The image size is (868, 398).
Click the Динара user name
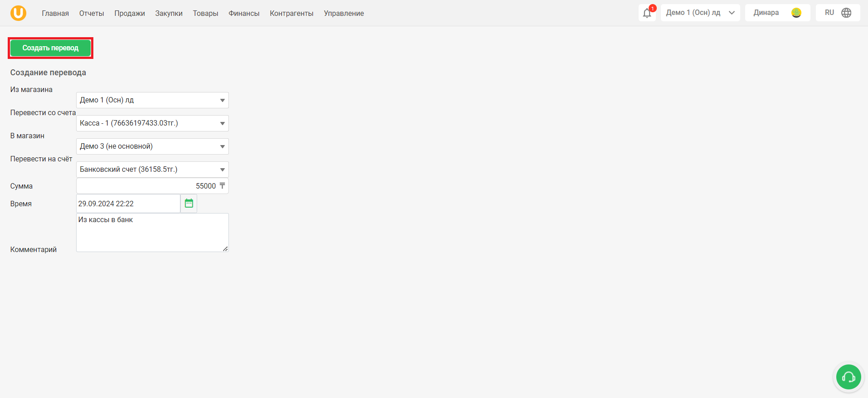click(766, 13)
